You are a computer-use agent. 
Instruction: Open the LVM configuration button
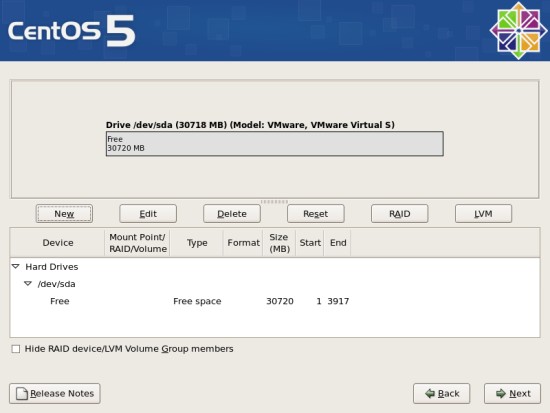tap(483, 214)
